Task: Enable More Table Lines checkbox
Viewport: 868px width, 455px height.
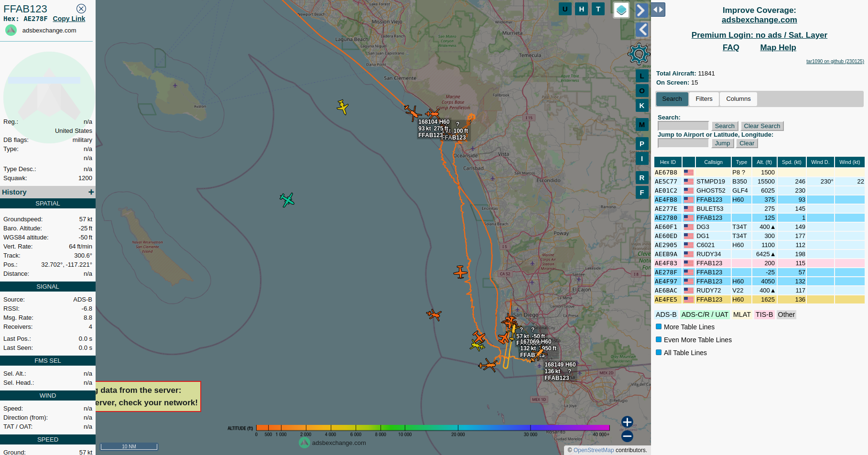Action: 659,326
